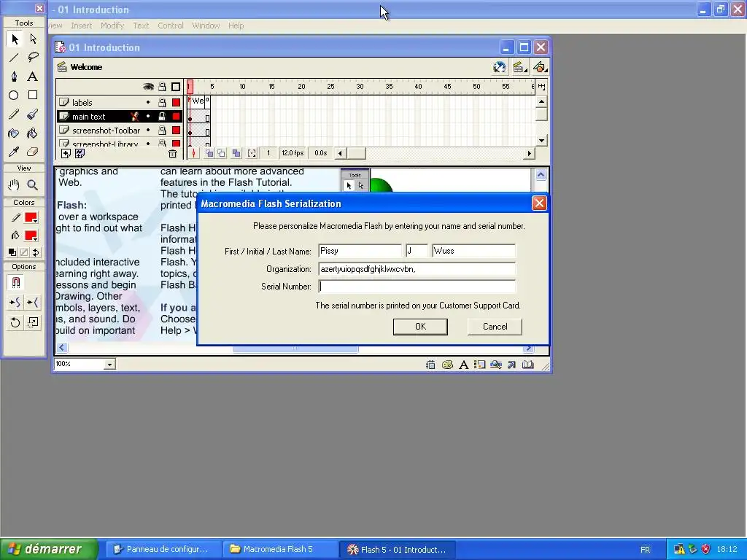This screenshot has height=560, width=747.
Task: Open the Text menu
Action: pyautogui.click(x=141, y=26)
